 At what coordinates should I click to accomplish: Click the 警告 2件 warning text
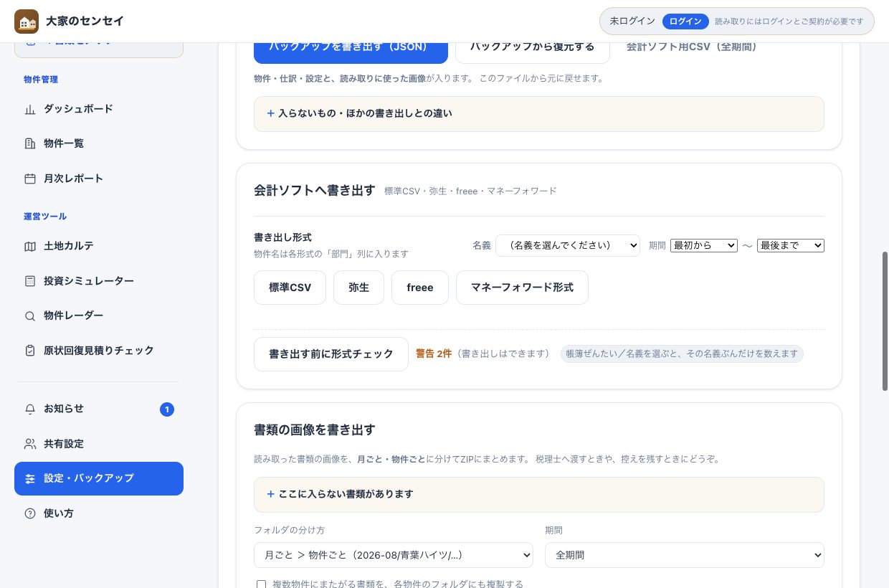click(434, 354)
